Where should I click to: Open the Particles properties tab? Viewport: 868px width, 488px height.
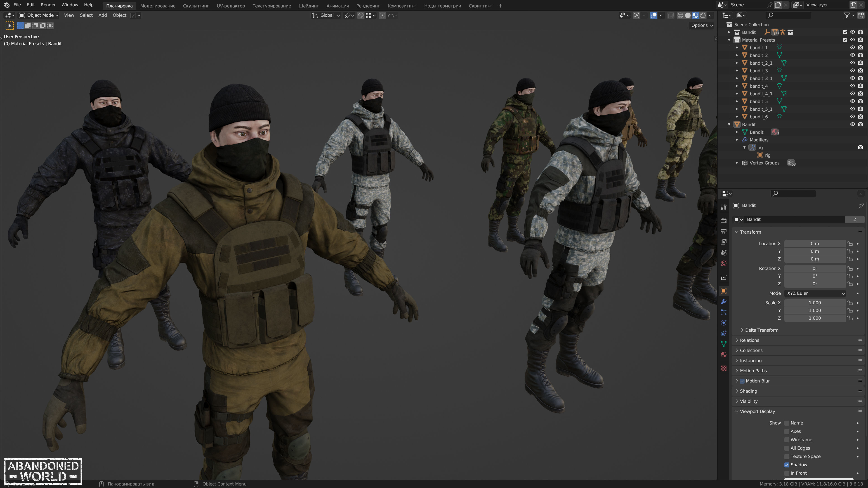tap(723, 312)
